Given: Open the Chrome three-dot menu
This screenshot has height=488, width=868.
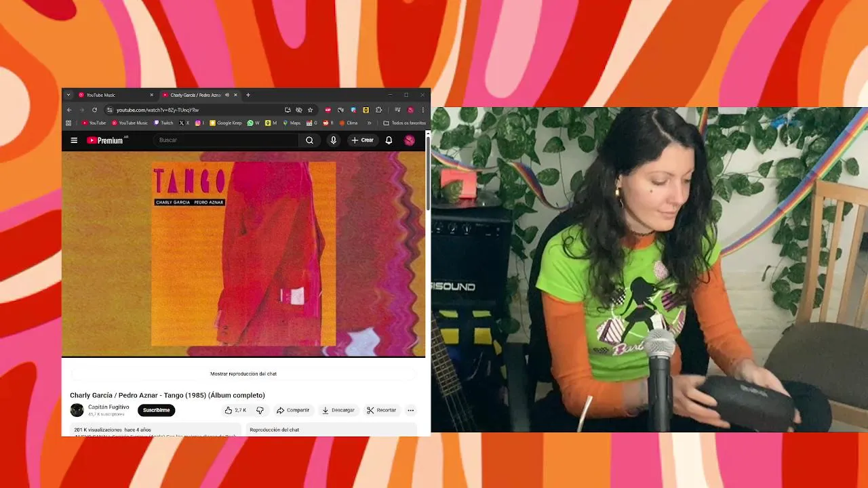Looking at the screenshot, I should tap(422, 110).
